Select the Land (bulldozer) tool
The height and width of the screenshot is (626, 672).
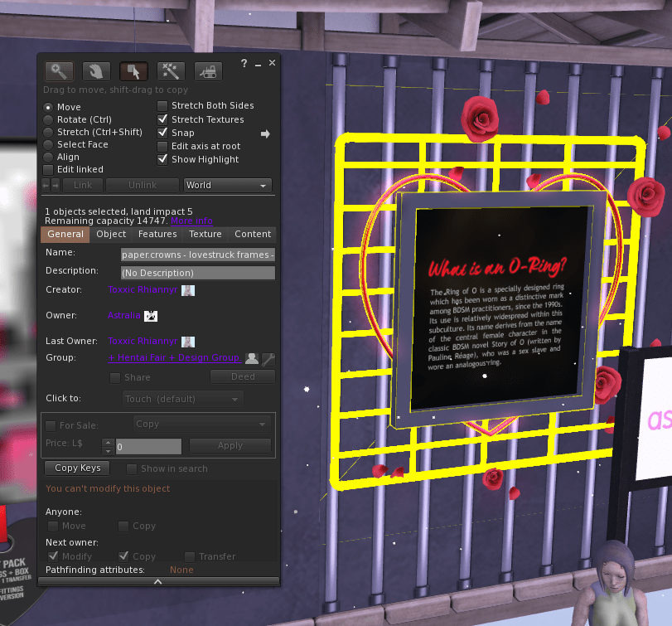pyautogui.click(x=207, y=71)
